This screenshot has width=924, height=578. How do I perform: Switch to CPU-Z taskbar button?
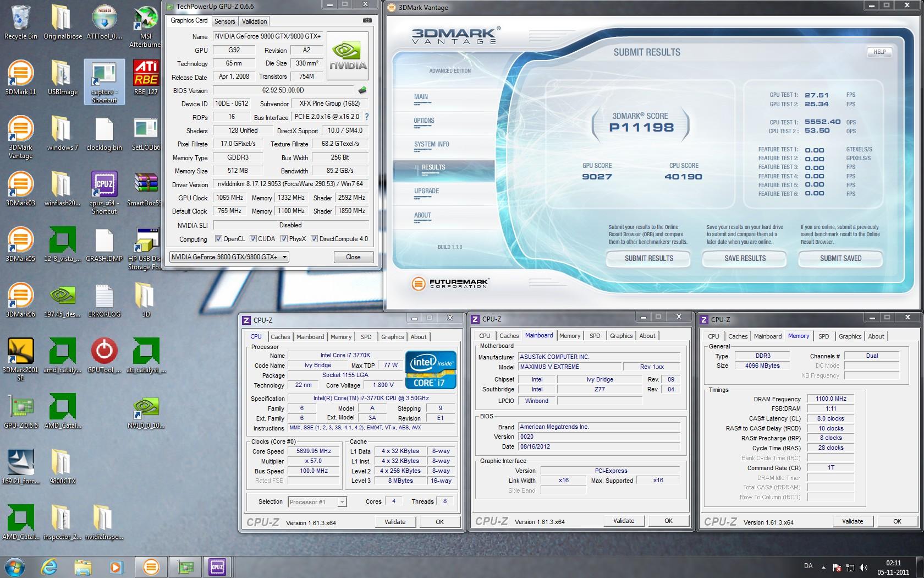pyautogui.click(x=217, y=566)
